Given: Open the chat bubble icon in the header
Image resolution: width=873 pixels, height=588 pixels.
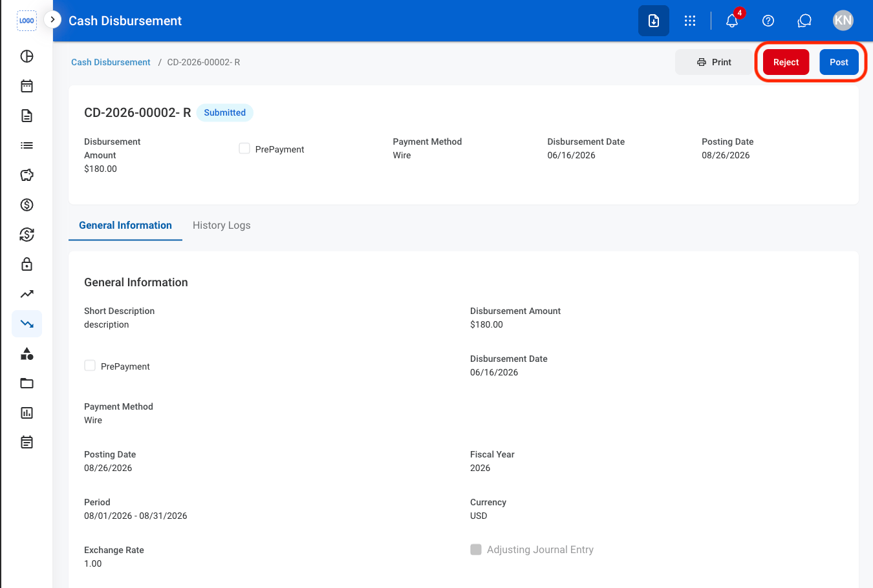Looking at the screenshot, I should click(x=804, y=21).
